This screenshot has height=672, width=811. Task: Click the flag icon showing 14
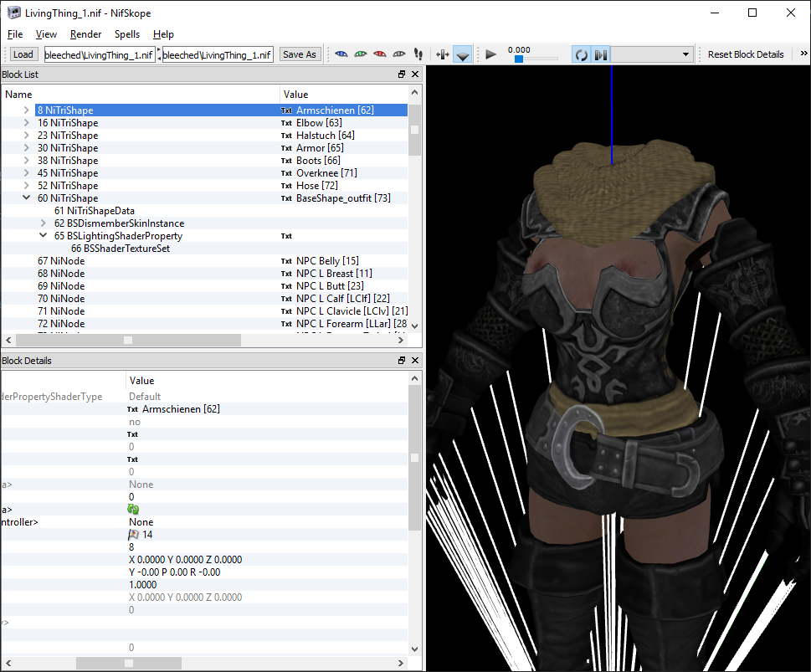pos(134,534)
